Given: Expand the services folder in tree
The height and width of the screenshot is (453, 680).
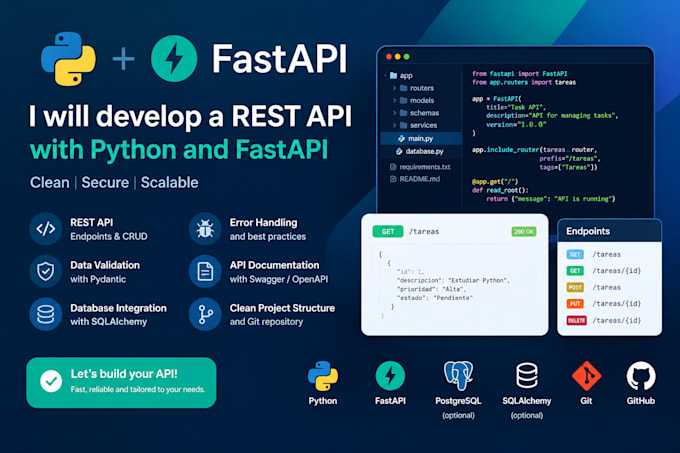Looking at the screenshot, I should (x=394, y=125).
